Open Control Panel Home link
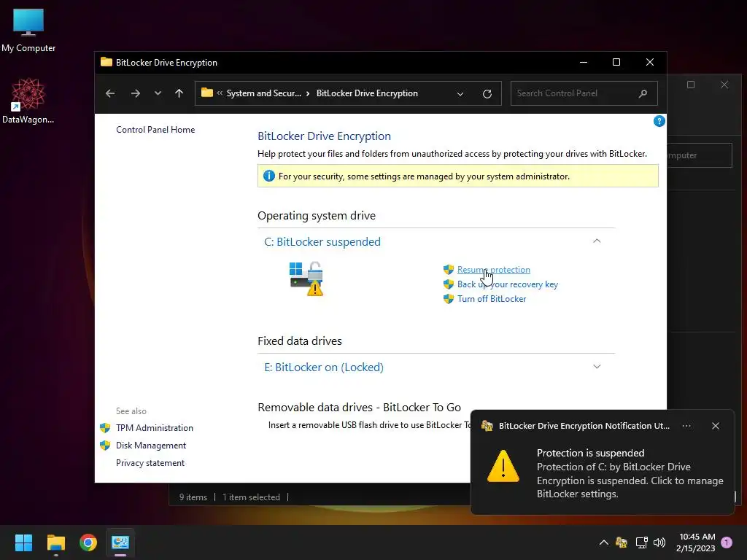Viewport: 747px width, 560px height. click(x=155, y=130)
